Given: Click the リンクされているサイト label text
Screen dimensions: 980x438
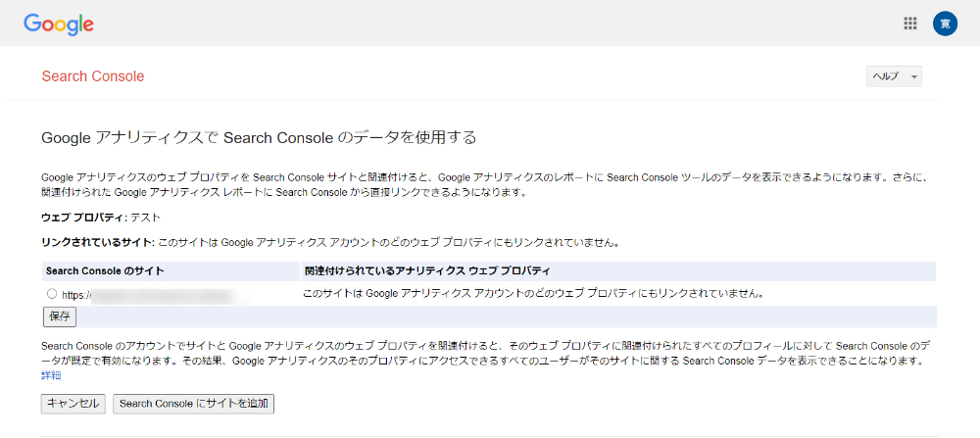Looking at the screenshot, I should 97,242.
